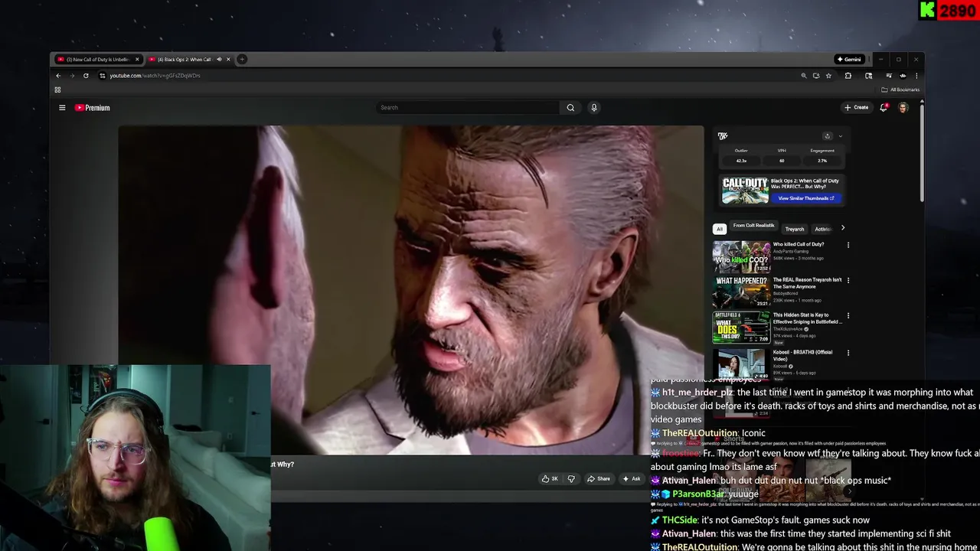
Task: Show more filter chips with right arrow
Action: [x=843, y=228]
